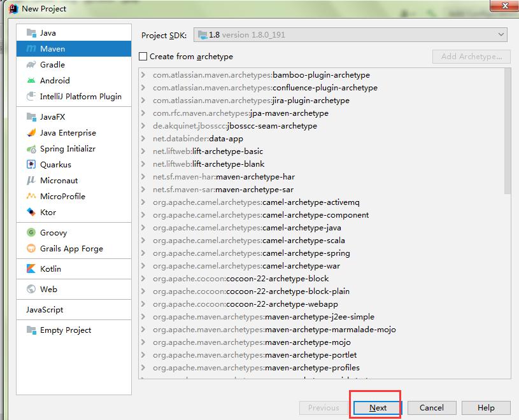Select the Spring Initializr icon
This screenshot has width=519, height=420.
tap(31, 149)
